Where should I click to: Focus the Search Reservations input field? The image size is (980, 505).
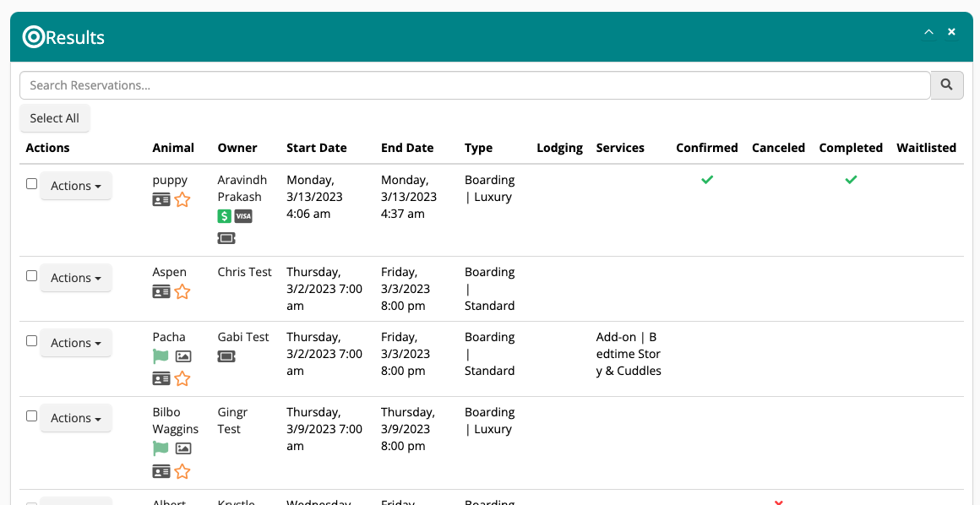(x=475, y=85)
